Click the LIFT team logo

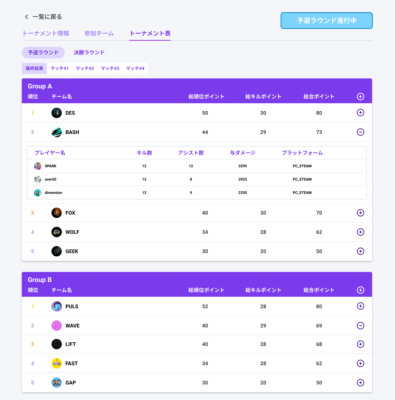[57, 344]
